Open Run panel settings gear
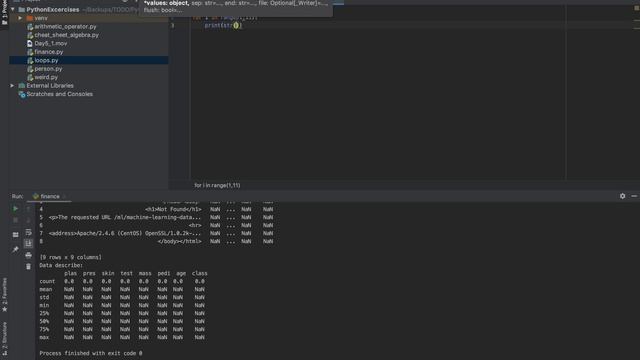 (622, 196)
